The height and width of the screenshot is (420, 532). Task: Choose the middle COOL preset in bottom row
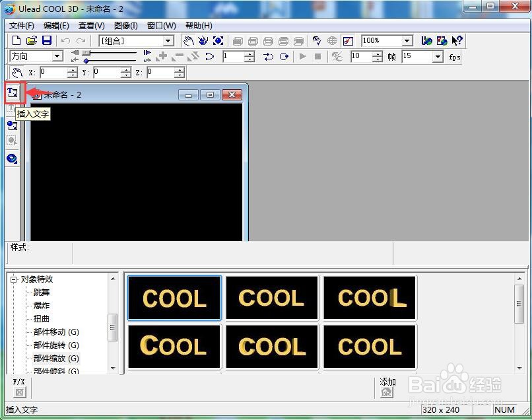272,346
